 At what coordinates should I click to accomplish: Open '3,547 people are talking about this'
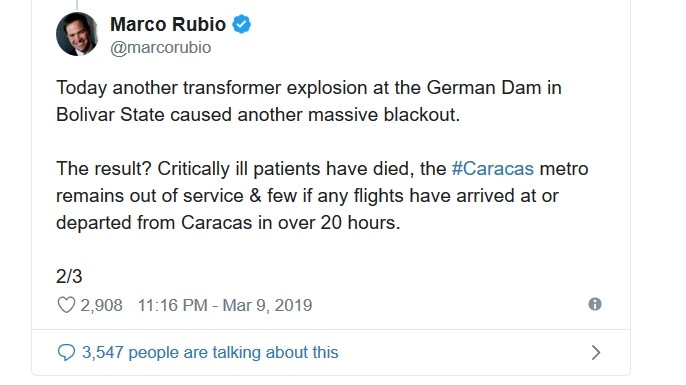[210, 352]
